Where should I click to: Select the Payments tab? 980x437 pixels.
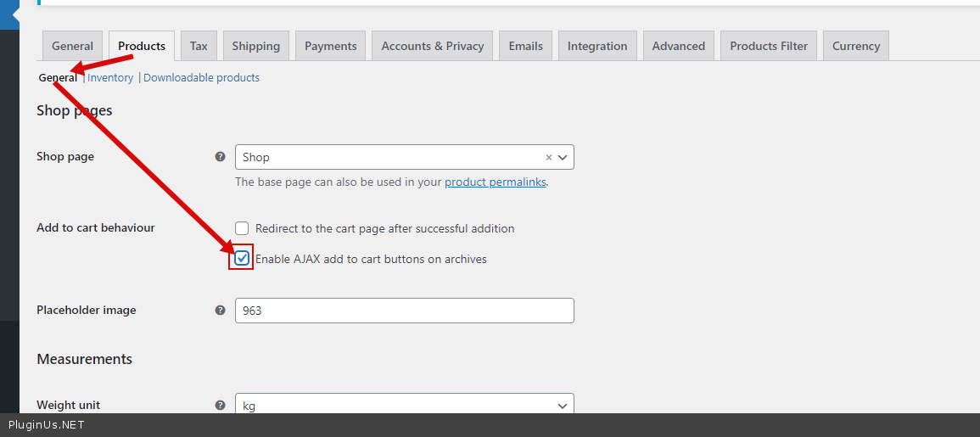(x=331, y=46)
